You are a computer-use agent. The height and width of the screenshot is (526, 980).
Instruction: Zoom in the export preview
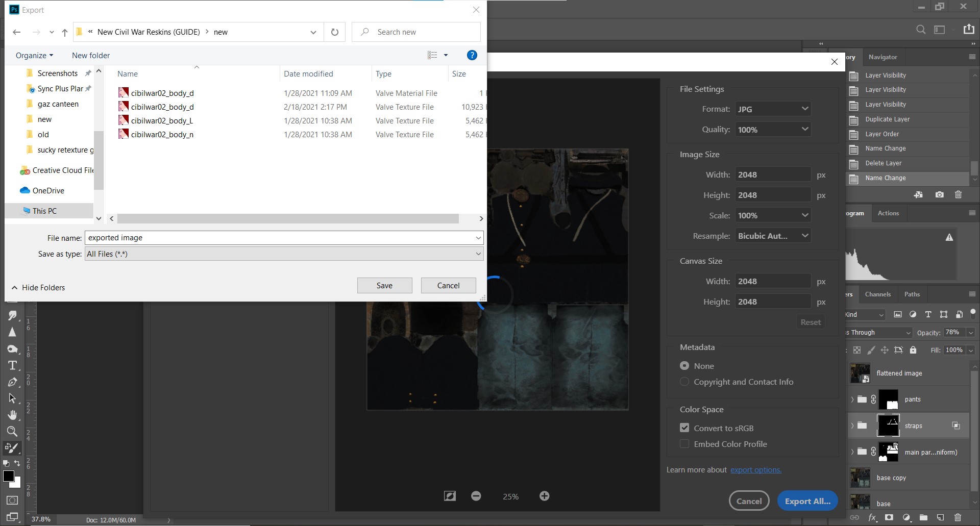coord(545,496)
